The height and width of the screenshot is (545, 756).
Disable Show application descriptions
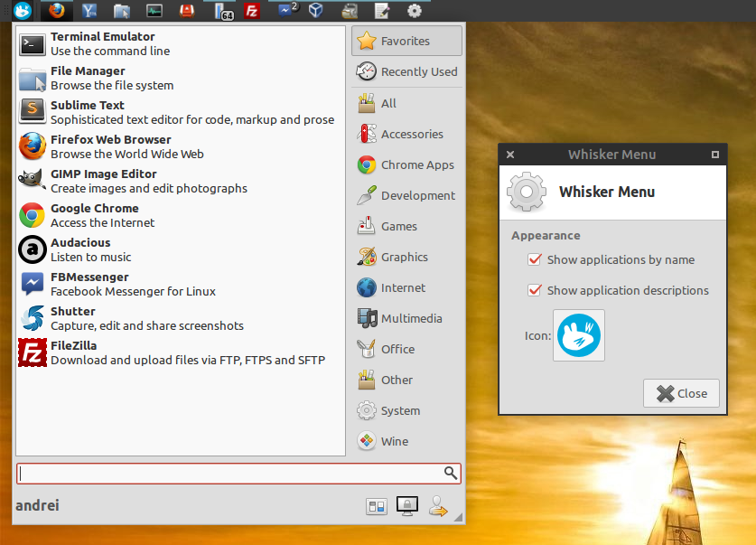click(536, 290)
